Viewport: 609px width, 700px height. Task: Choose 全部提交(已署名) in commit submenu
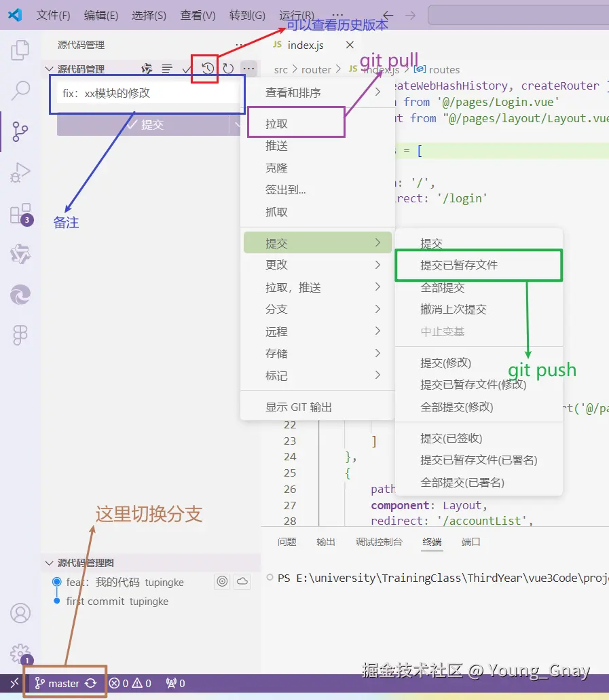[x=479, y=482]
